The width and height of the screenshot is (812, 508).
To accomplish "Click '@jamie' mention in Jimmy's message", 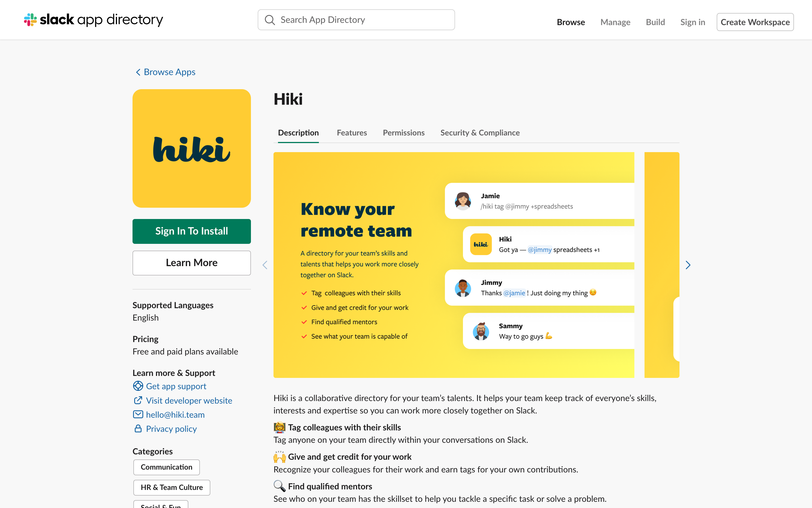I will click(x=514, y=293).
